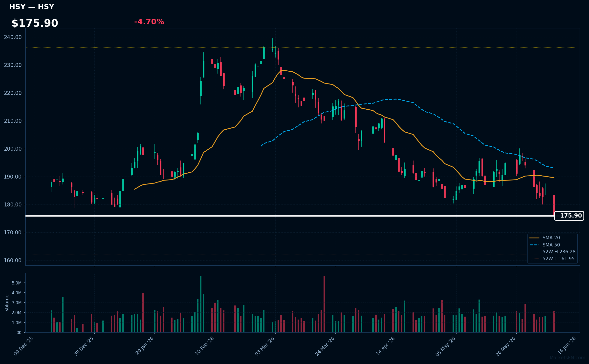
Task: Click the last red candlestick at 175.90
Action: (x=554, y=205)
